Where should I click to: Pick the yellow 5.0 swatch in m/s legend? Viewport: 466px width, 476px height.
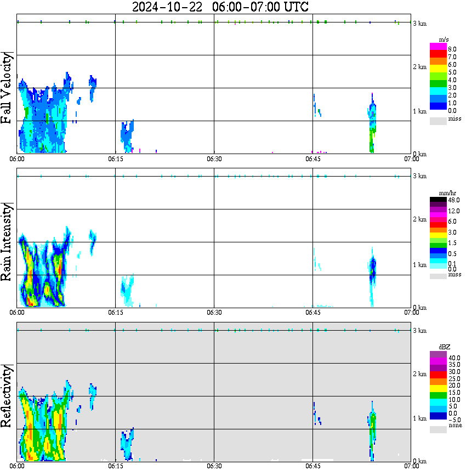438,69
